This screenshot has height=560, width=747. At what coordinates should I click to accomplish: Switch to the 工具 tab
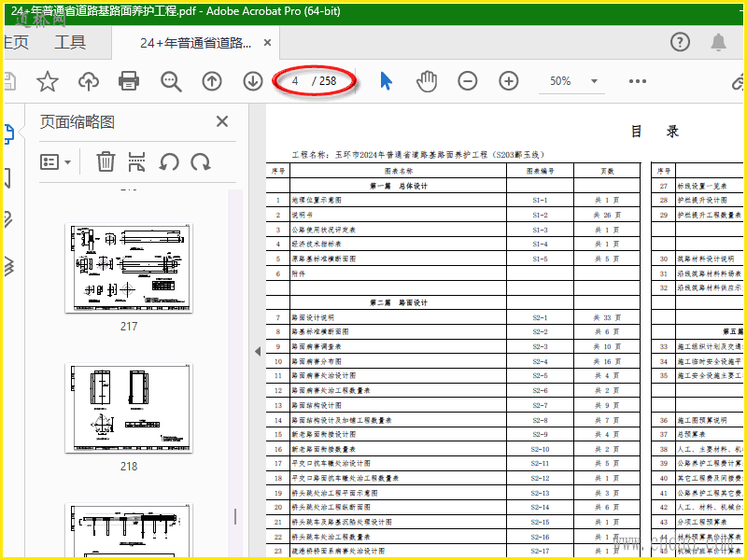70,42
